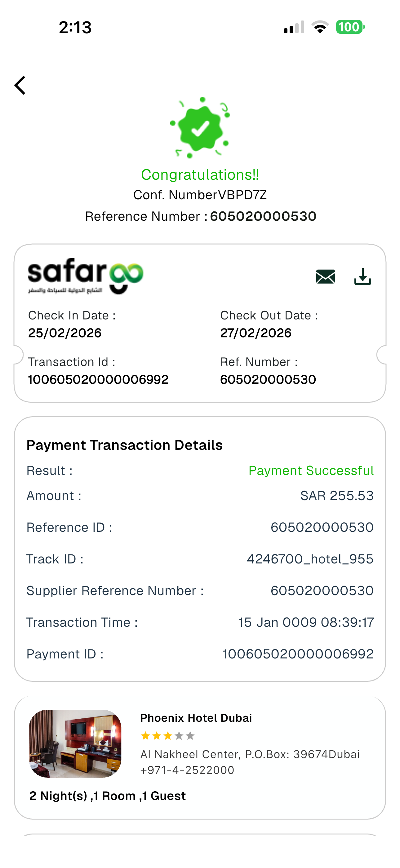
Task: Tap the Payment Successful result text
Action: (311, 470)
